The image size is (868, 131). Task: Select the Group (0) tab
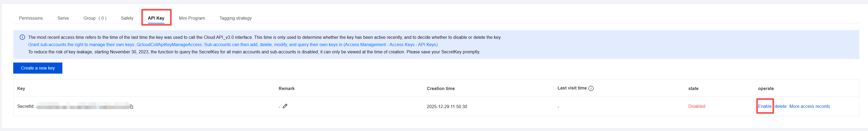(95, 18)
